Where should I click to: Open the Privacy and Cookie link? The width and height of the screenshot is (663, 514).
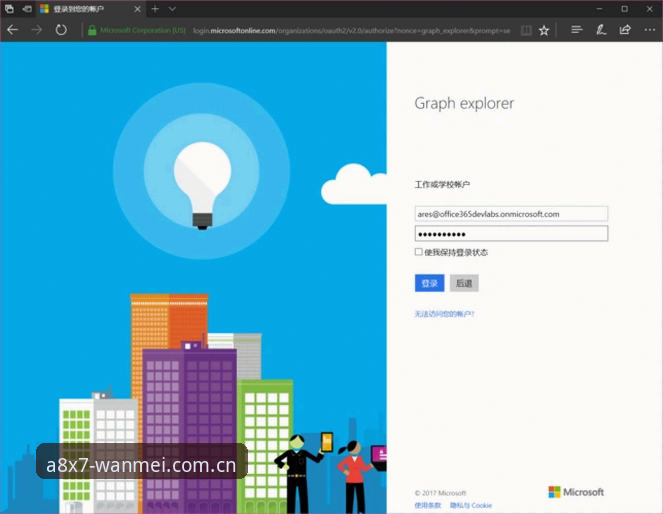click(x=471, y=505)
